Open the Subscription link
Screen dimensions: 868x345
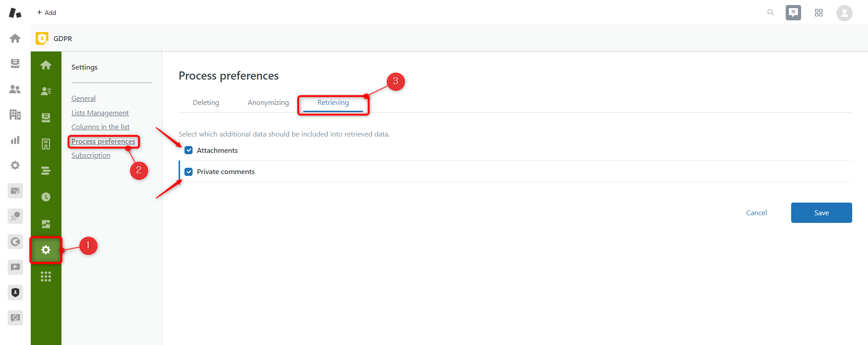click(x=91, y=156)
